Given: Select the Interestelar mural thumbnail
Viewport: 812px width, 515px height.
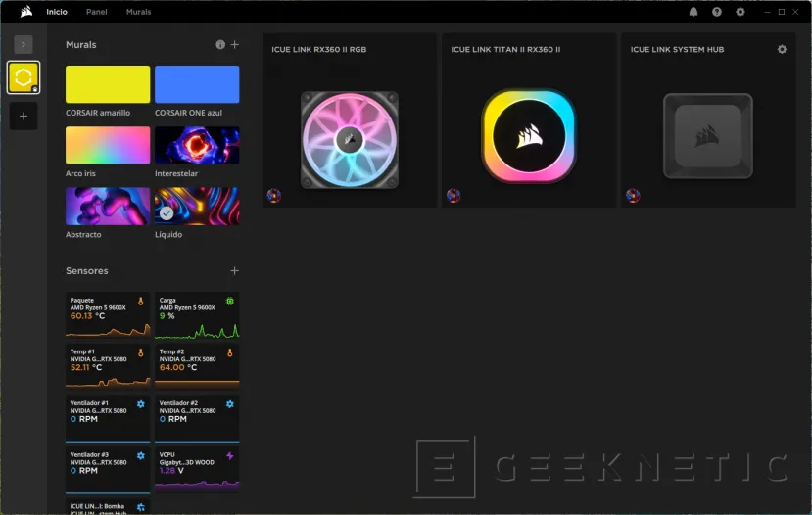Looking at the screenshot, I should tap(197, 145).
